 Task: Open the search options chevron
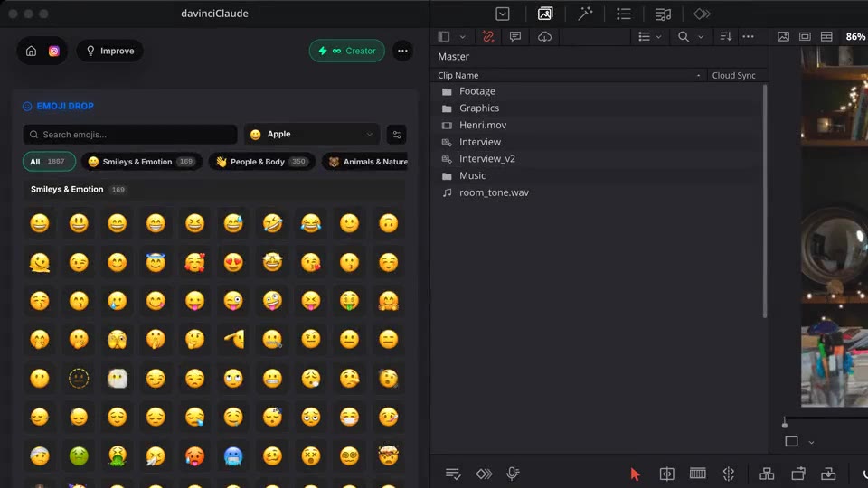click(700, 37)
